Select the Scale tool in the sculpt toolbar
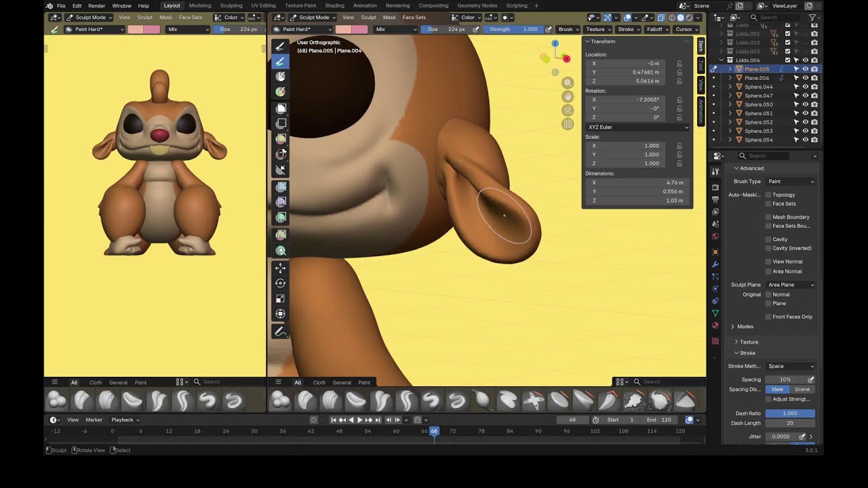 pos(280,299)
